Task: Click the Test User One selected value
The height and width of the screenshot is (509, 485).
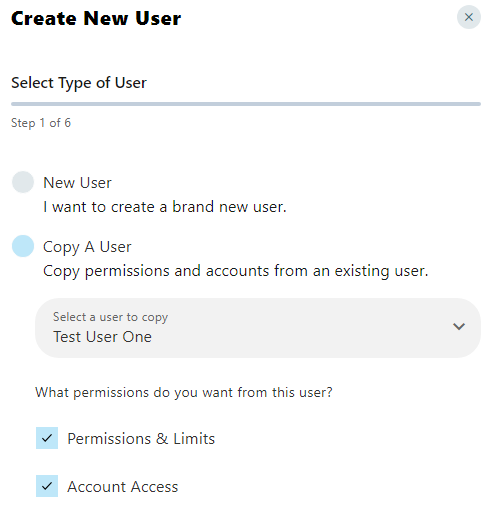Action: [102, 337]
